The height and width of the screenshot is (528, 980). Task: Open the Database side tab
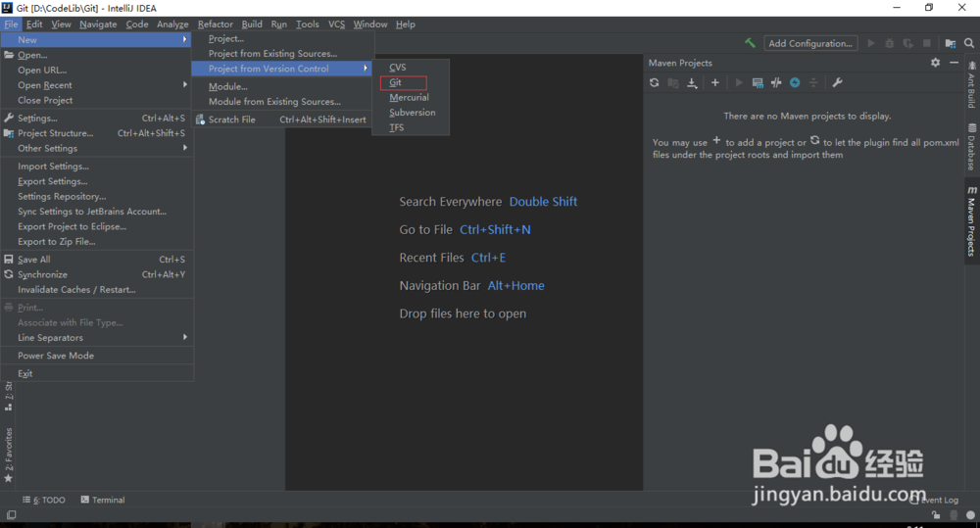coord(971,147)
